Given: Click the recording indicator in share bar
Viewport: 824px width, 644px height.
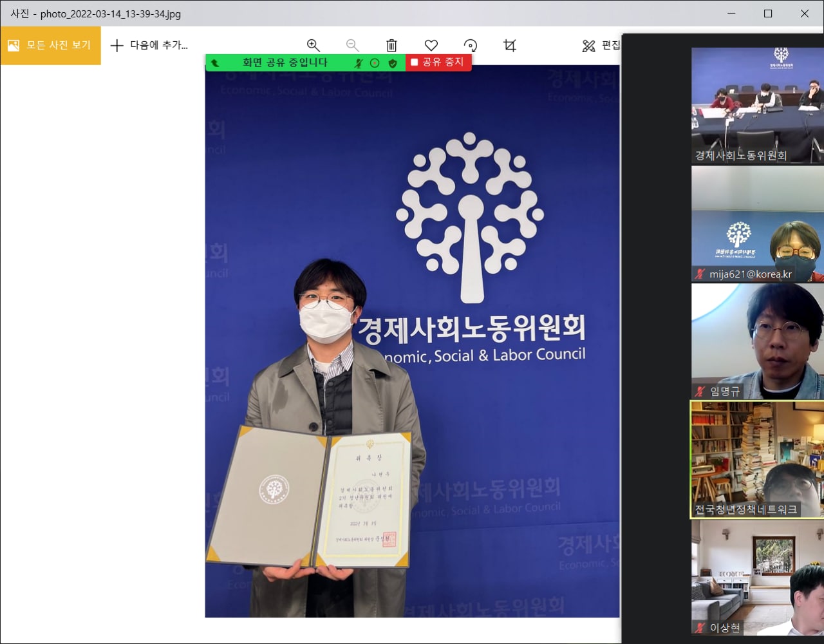Looking at the screenshot, I should [375, 63].
